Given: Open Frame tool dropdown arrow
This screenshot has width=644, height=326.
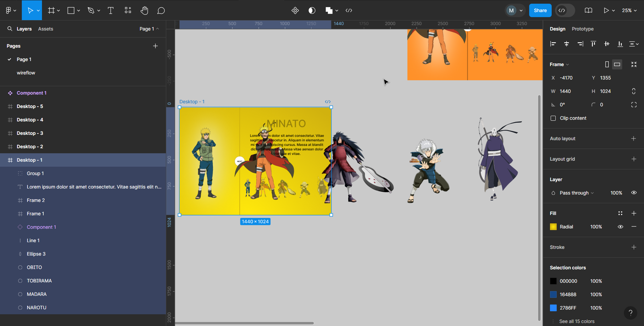Looking at the screenshot, I should tap(58, 11).
